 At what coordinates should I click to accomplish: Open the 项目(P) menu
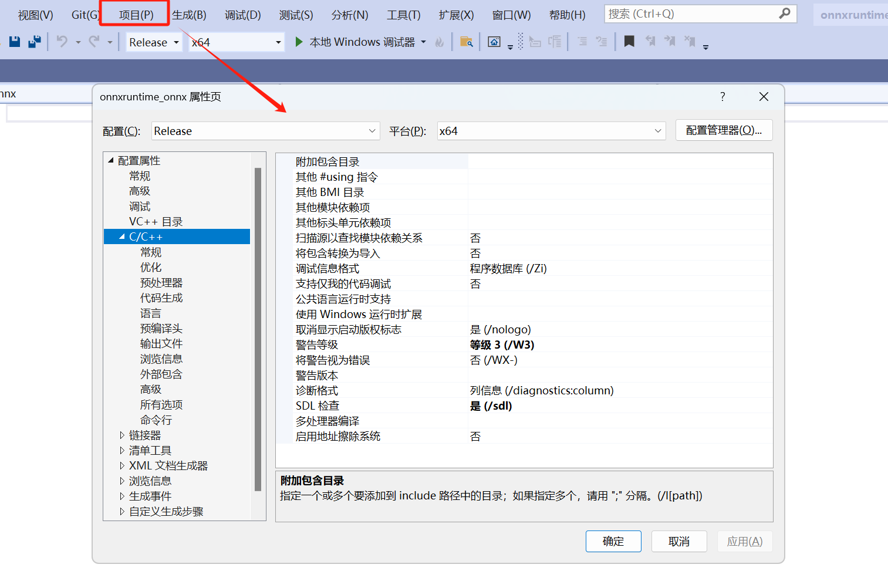pyautogui.click(x=136, y=15)
